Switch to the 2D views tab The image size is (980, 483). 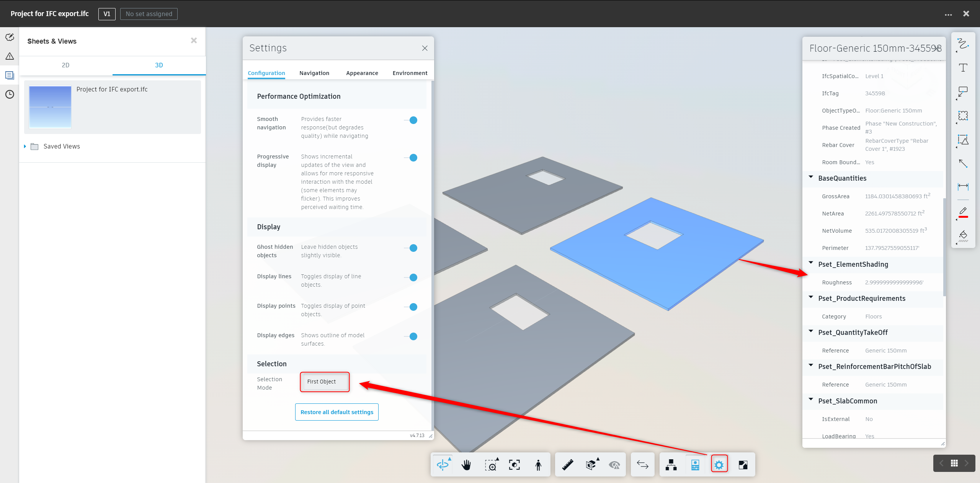click(x=65, y=65)
